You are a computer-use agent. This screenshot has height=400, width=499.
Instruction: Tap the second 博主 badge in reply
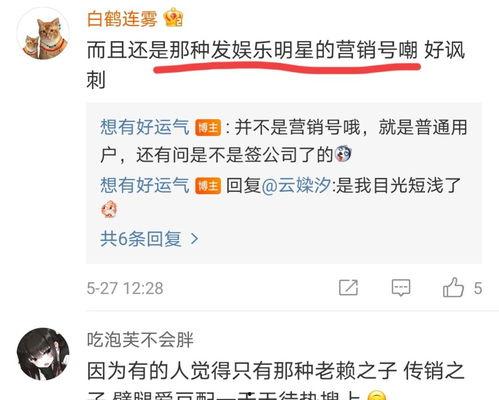coord(208,186)
